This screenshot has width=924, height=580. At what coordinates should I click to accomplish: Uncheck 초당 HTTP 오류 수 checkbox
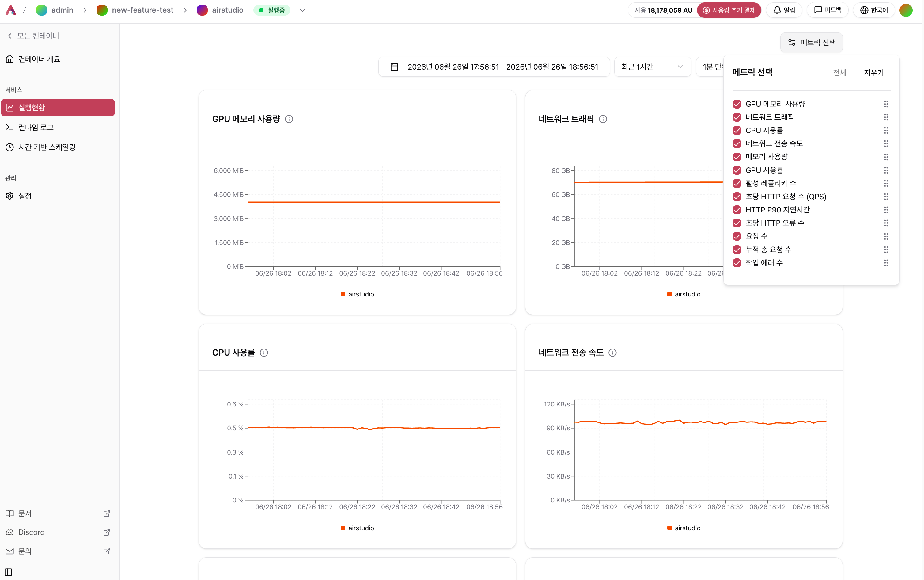[737, 223]
